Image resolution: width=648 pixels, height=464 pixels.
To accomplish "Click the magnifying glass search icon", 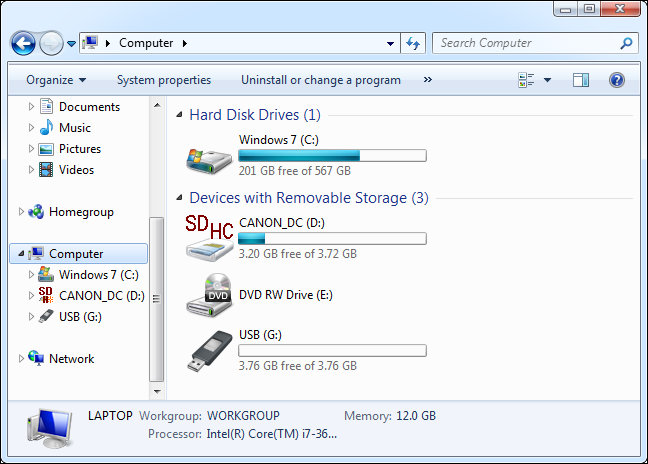I will coord(626,43).
